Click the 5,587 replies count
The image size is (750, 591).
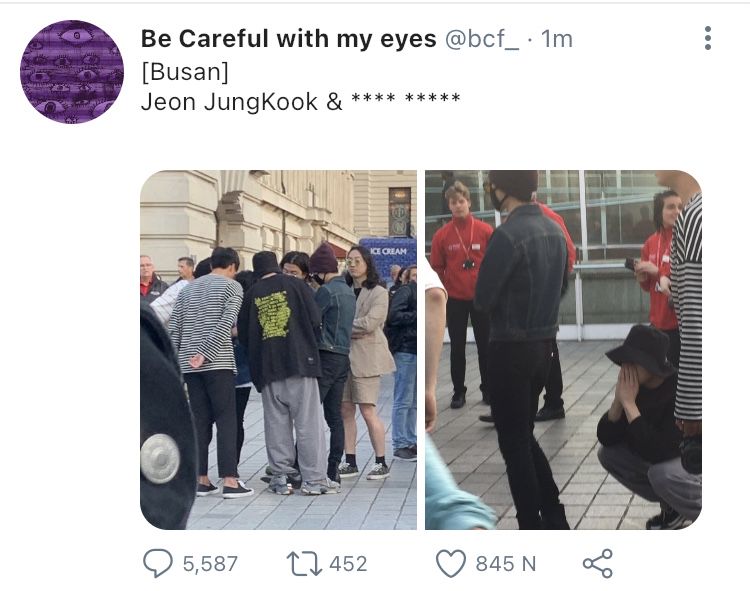click(x=210, y=564)
